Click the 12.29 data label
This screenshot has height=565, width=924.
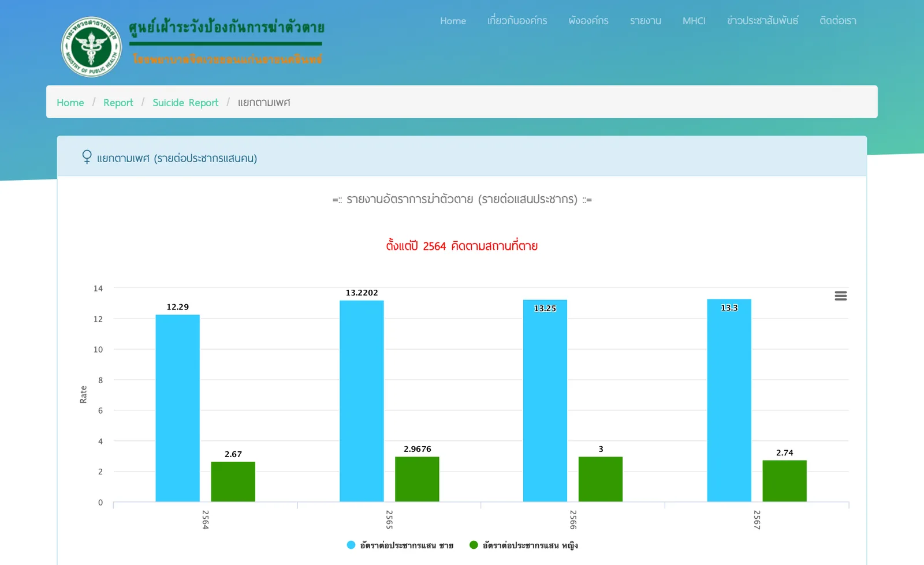point(177,307)
